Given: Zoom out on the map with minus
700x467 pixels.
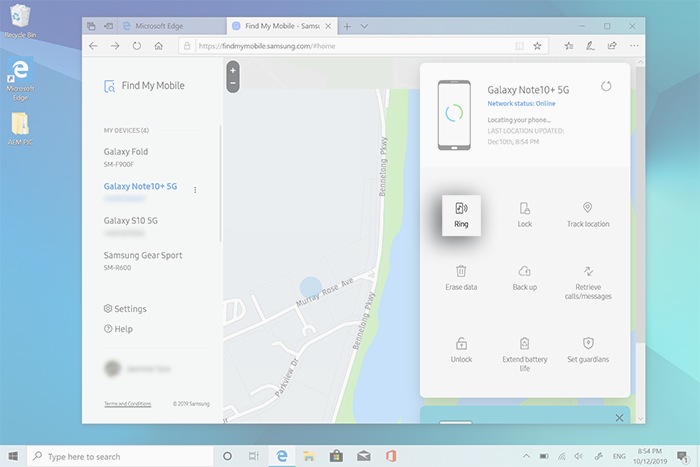Looking at the screenshot, I should 233,83.
